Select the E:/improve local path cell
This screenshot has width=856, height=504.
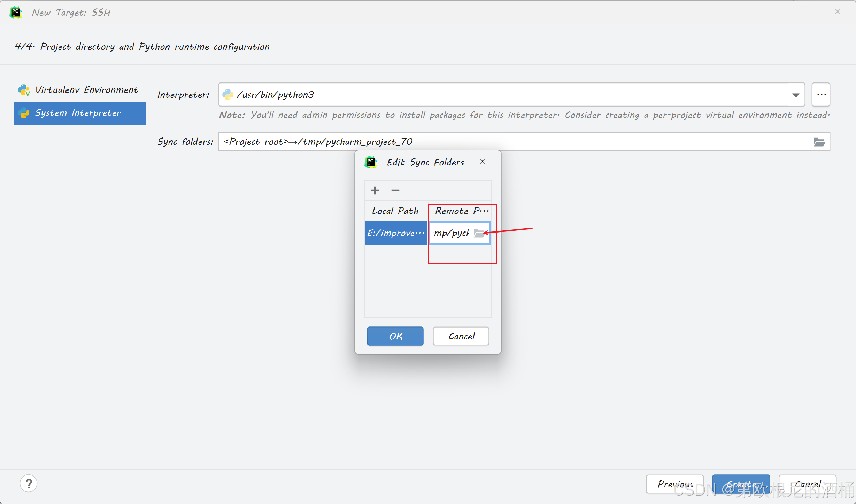click(x=396, y=233)
